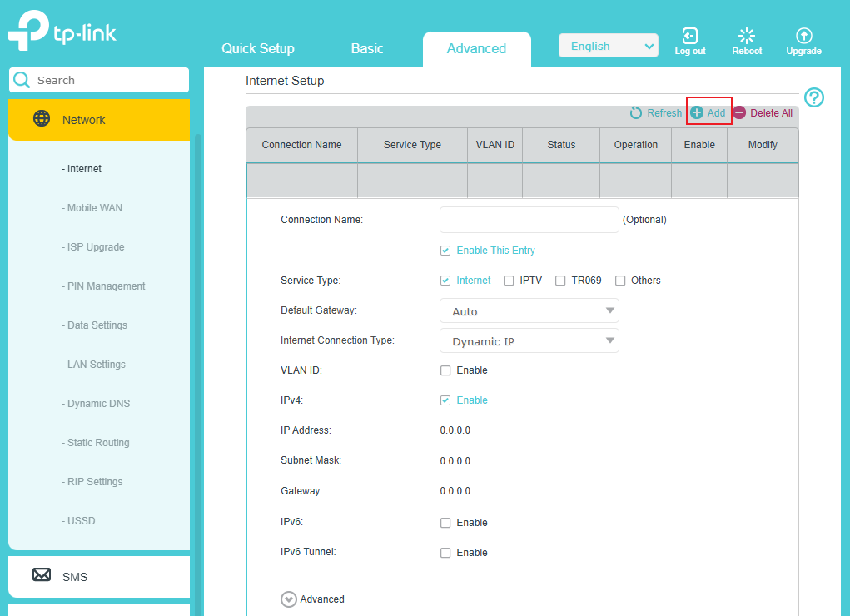Expand the Advanced settings section
Image resolution: width=850 pixels, height=616 pixels.
289,599
